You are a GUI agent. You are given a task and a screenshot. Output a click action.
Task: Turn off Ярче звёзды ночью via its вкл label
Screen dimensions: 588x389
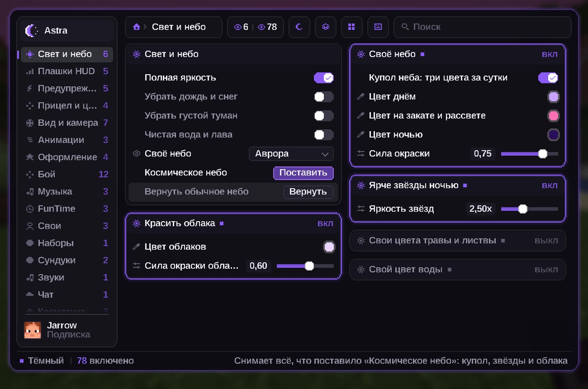(550, 185)
